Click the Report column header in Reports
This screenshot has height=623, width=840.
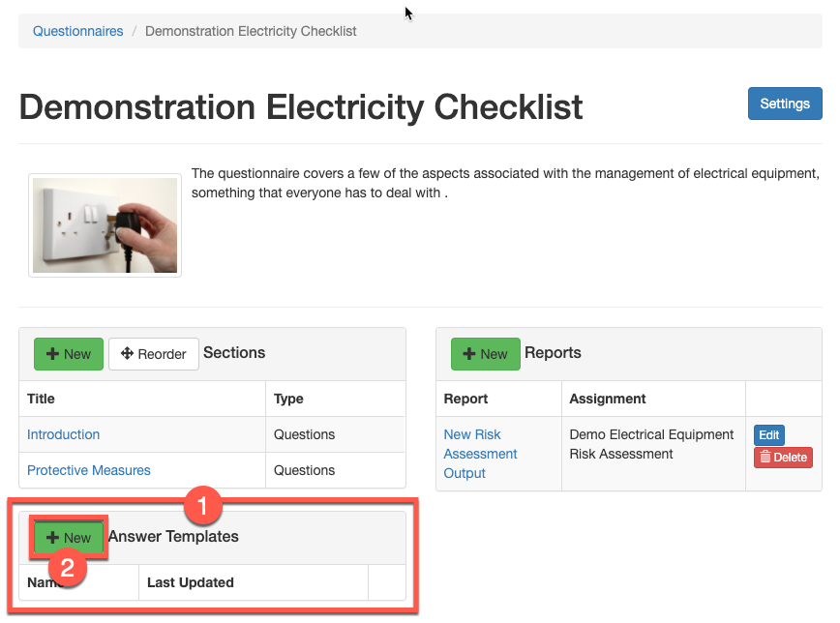(x=465, y=399)
